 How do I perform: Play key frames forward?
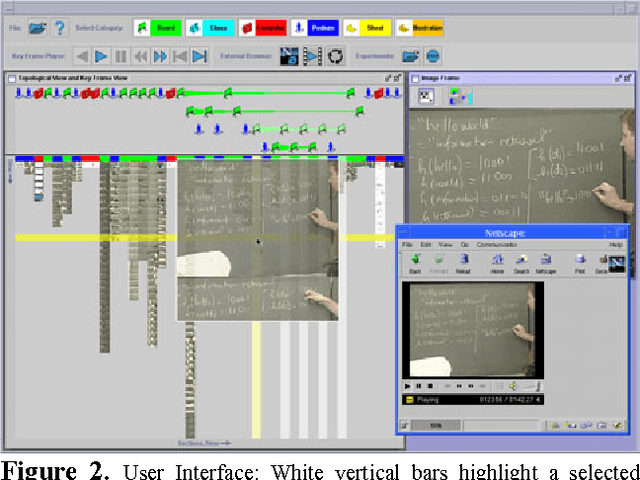pyautogui.click(x=101, y=56)
